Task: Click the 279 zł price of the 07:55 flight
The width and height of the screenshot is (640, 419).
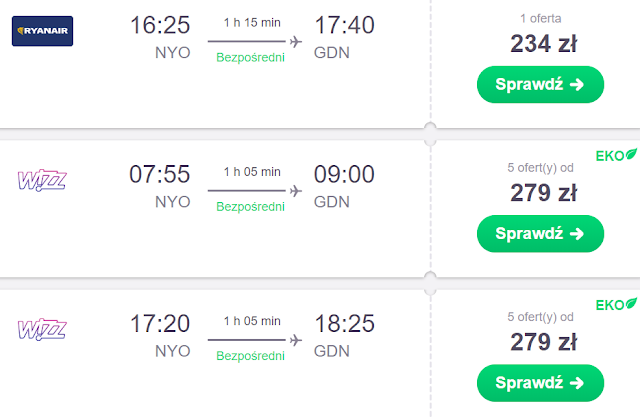Action: click(x=541, y=191)
